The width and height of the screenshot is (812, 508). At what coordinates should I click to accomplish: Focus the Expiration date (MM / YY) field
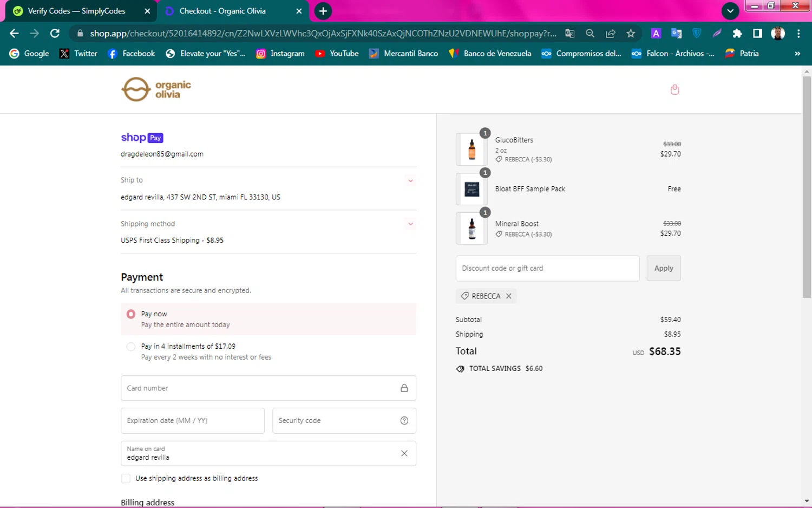click(x=193, y=421)
